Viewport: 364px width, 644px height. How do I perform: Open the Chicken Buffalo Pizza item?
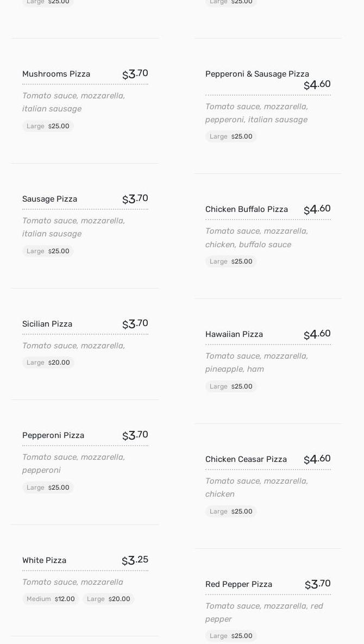coord(247,209)
